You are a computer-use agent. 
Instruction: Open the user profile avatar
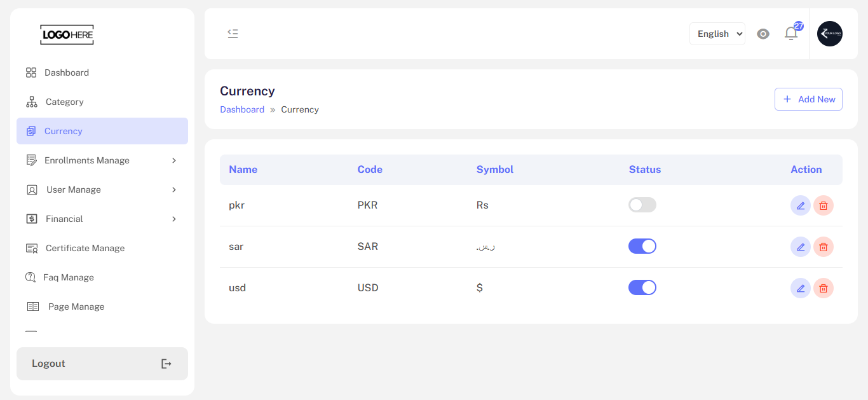click(x=830, y=34)
